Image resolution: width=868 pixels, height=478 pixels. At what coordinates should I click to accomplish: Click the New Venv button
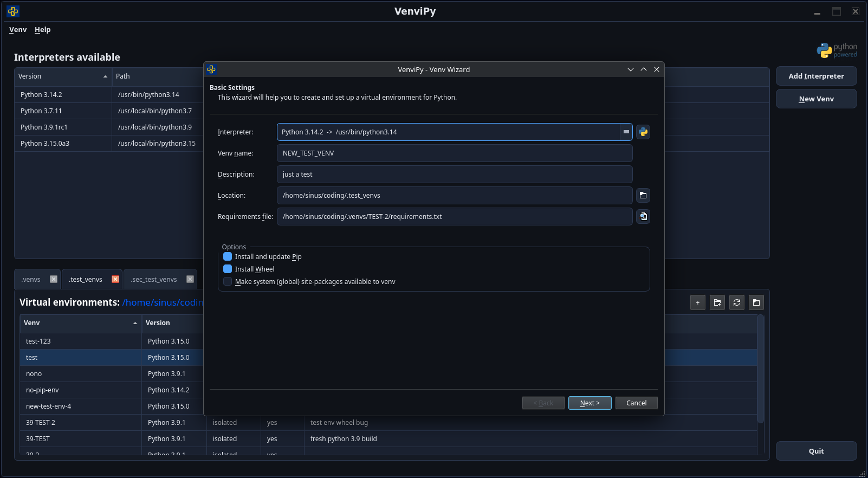817,99
